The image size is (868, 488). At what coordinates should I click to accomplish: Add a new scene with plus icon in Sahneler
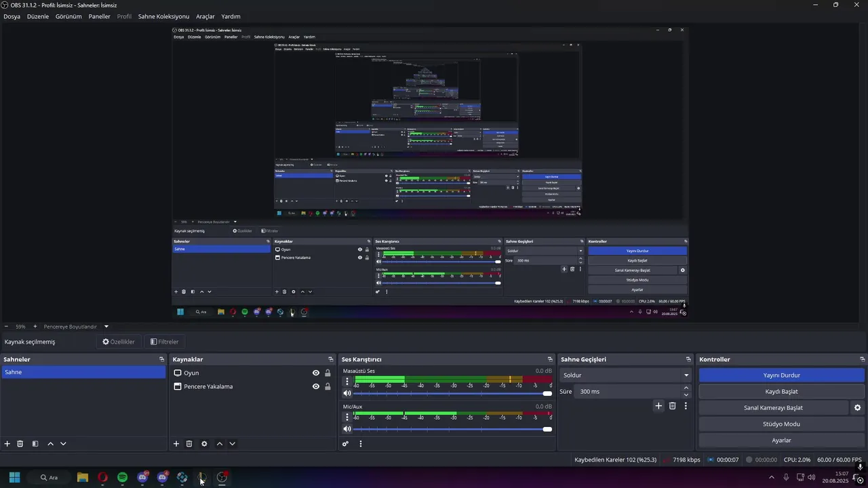coord(7,444)
